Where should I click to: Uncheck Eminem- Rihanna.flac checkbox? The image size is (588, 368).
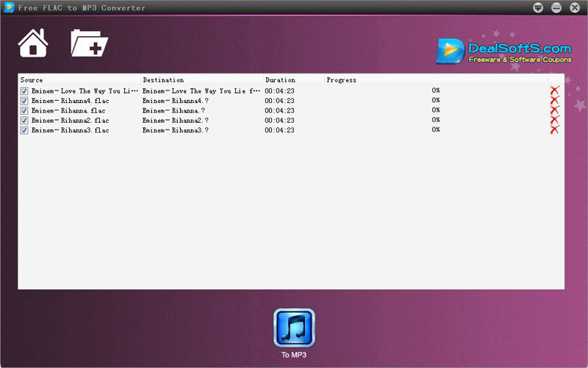tap(24, 110)
